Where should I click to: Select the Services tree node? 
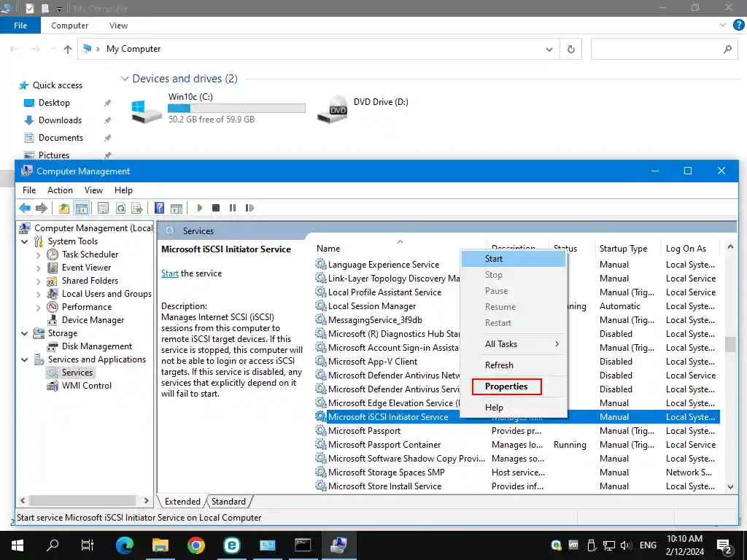[77, 373]
